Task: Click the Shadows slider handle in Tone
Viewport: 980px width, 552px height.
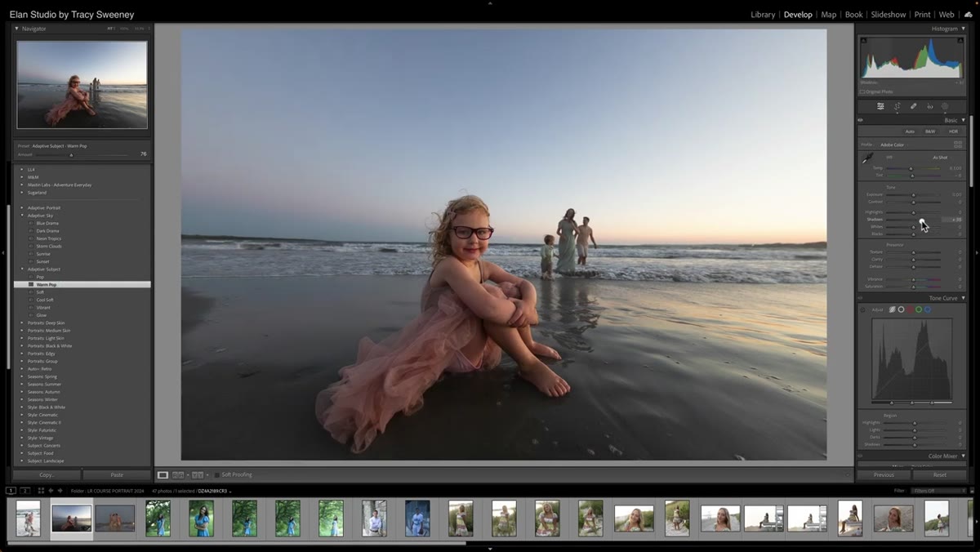Action: [921, 220]
